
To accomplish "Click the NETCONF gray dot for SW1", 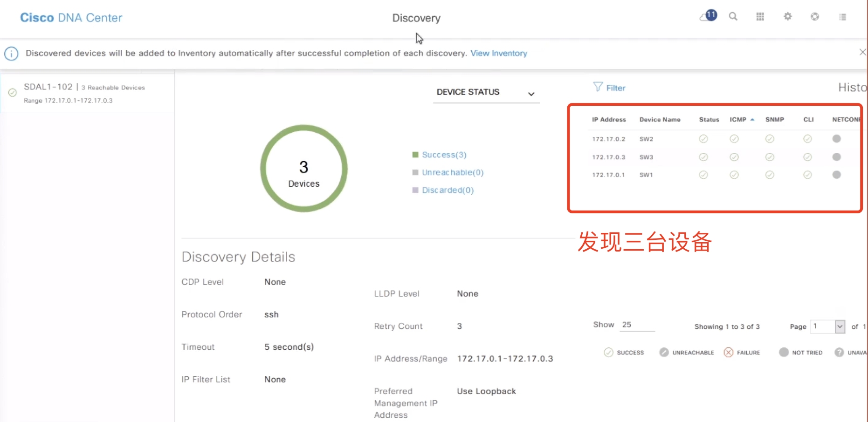I will [x=837, y=175].
